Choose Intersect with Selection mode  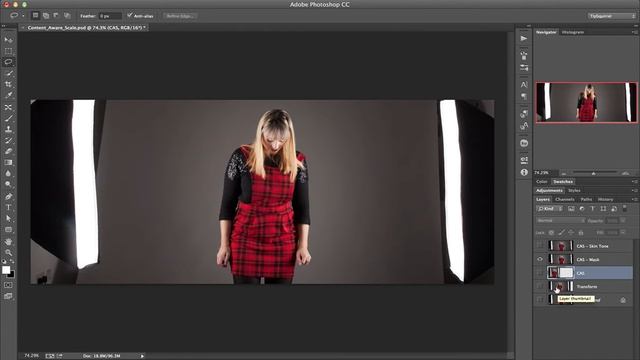[x=67, y=16]
